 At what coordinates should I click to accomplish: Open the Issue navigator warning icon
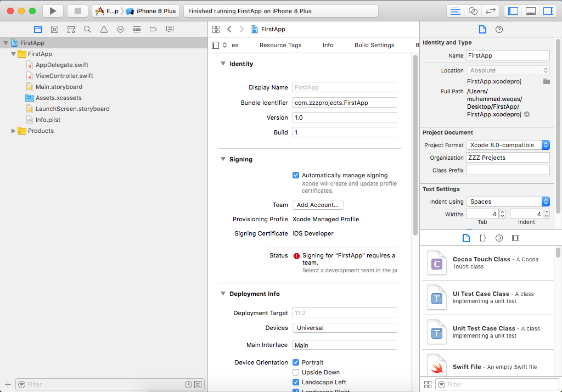(104, 30)
